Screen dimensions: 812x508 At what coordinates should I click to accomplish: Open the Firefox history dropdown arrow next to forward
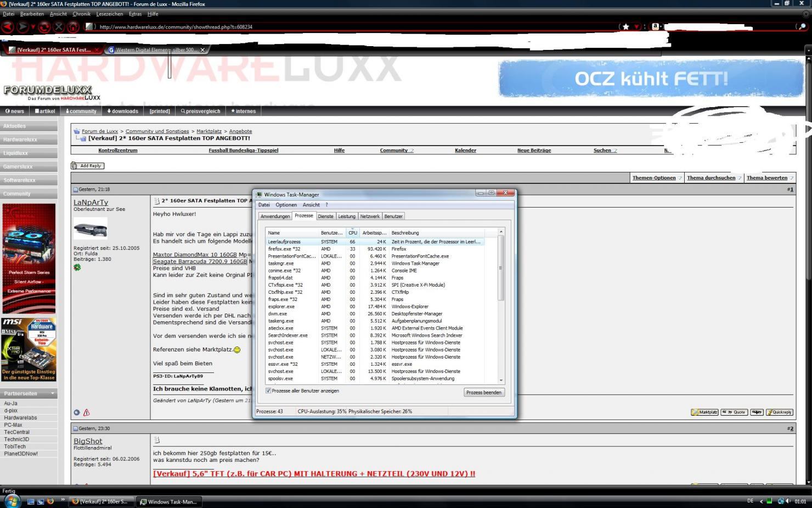click(33, 27)
